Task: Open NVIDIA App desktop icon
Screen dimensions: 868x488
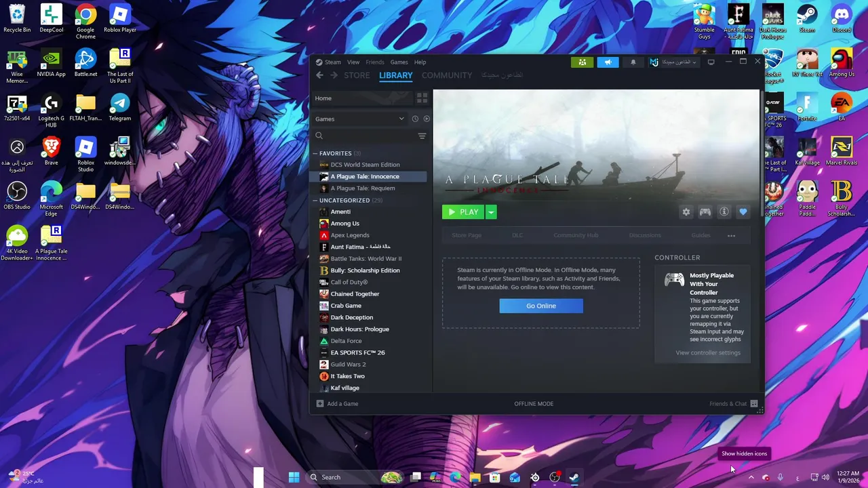Action: (x=52, y=63)
